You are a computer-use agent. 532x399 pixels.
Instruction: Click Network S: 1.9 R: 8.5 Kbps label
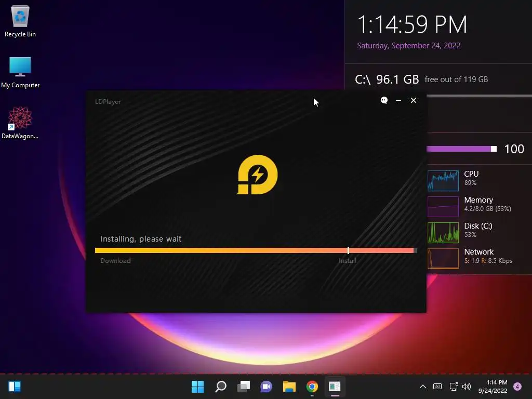point(488,256)
